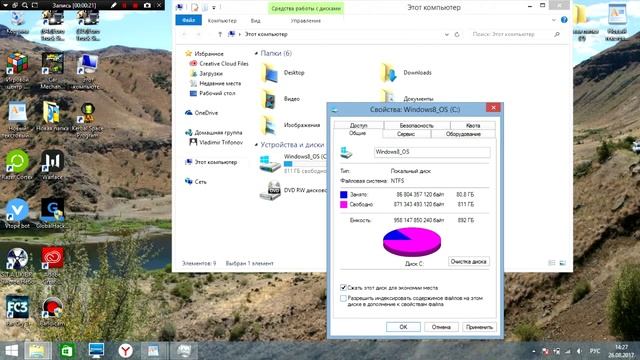Open the Desktop folder icon
The width and height of the screenshot is (640, 360).
click(269, 73)
